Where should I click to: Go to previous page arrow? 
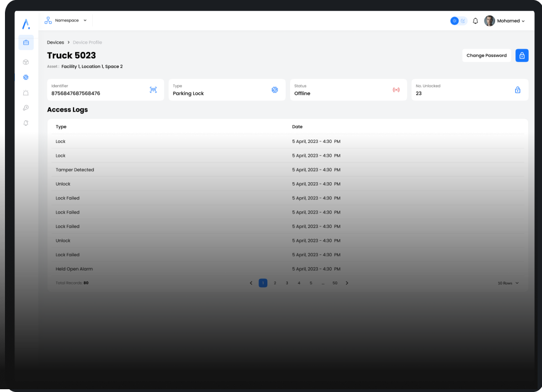point(251,283)
